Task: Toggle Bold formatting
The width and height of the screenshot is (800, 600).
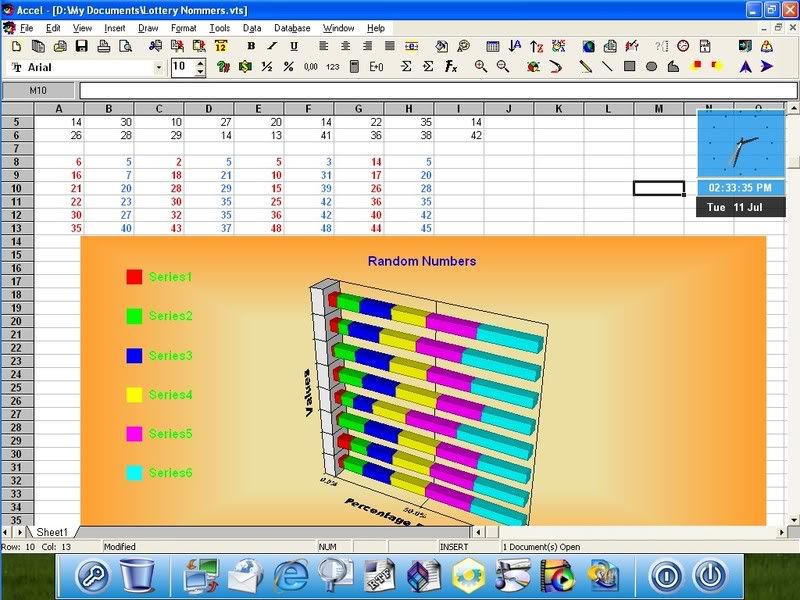Action: [x=251, y=46]
